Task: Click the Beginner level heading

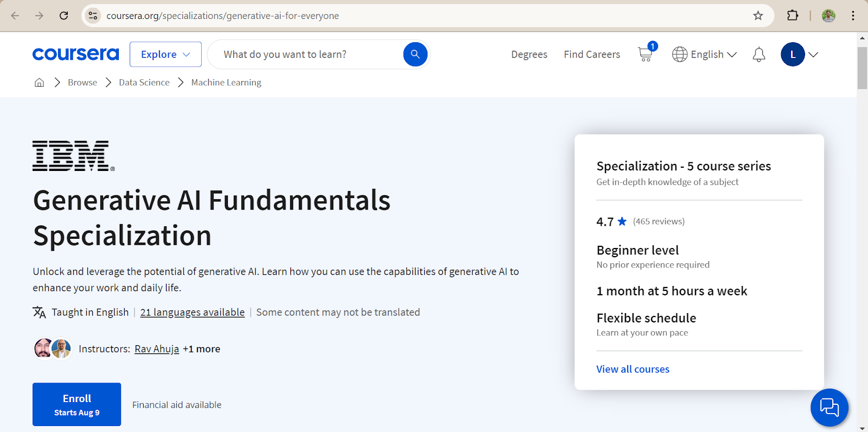Action: (x=637, y=250)
